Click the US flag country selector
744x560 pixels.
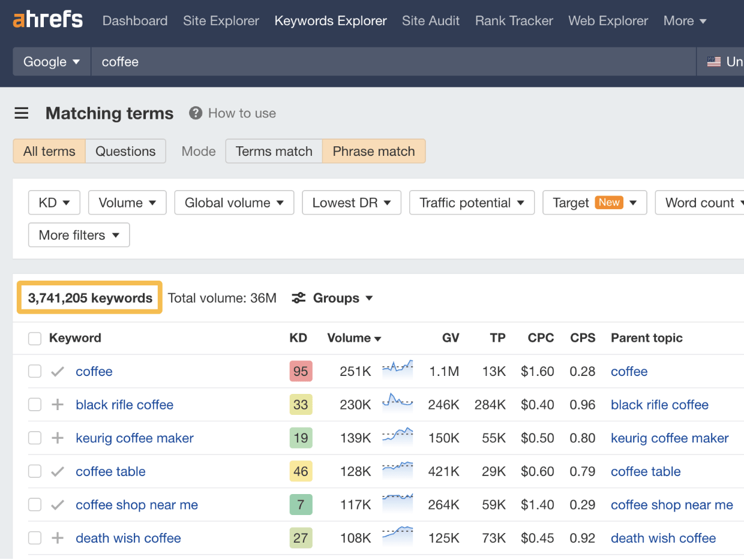(x=713, y=61)
